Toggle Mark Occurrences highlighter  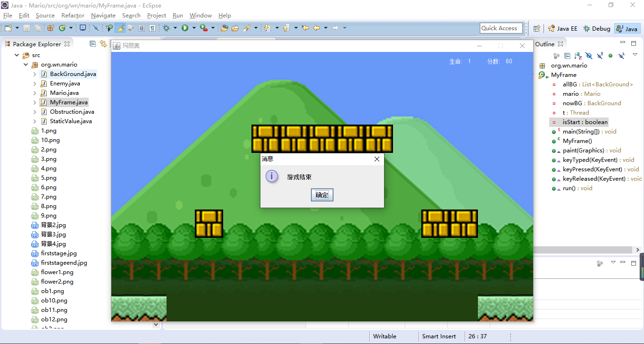click(x=120, y=28)
